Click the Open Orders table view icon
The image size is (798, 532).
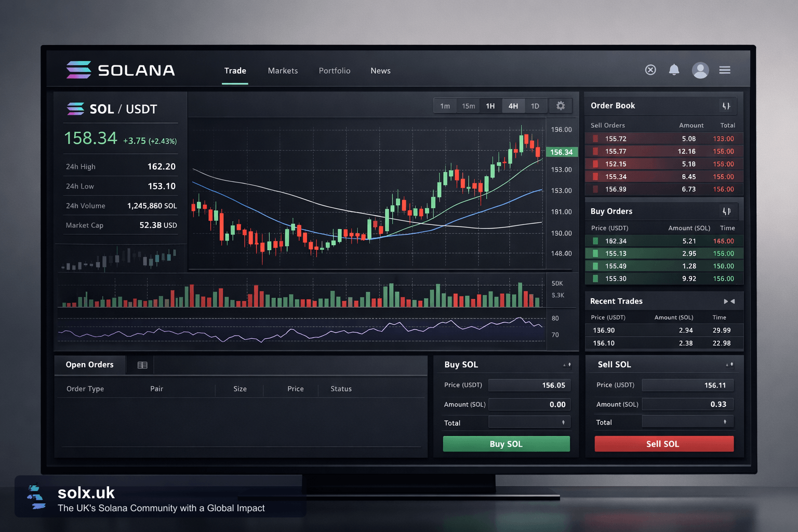pyautogui.click(x=142, y=365)
